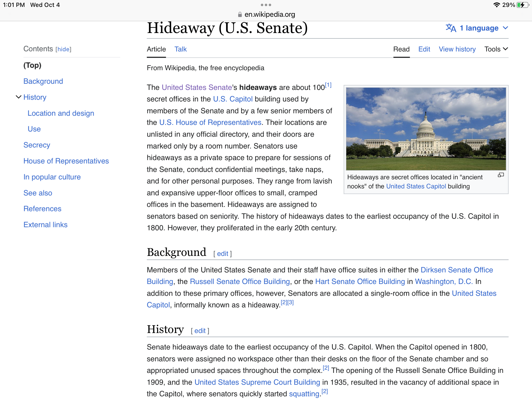Open the U.S. Capitol link
This screenshot has height=399, width=532.
[233, 99]
